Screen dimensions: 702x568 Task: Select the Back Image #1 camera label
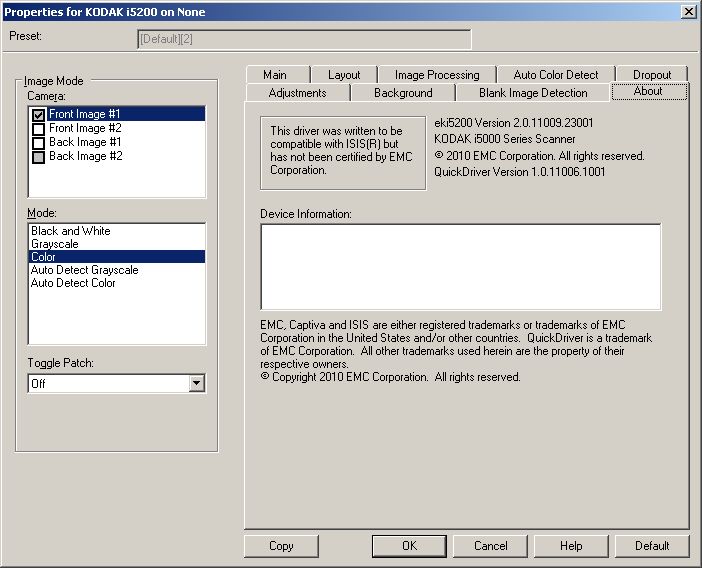click(85, 142)
